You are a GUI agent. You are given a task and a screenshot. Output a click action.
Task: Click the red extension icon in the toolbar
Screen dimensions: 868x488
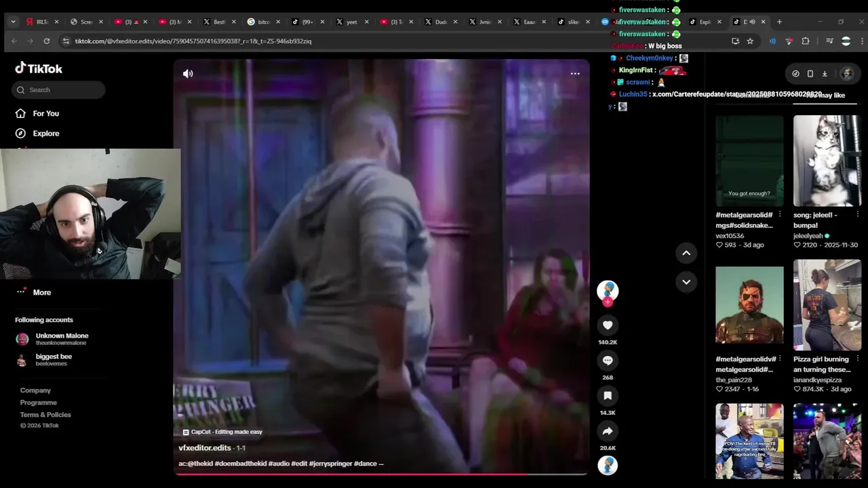pos(789,41)
